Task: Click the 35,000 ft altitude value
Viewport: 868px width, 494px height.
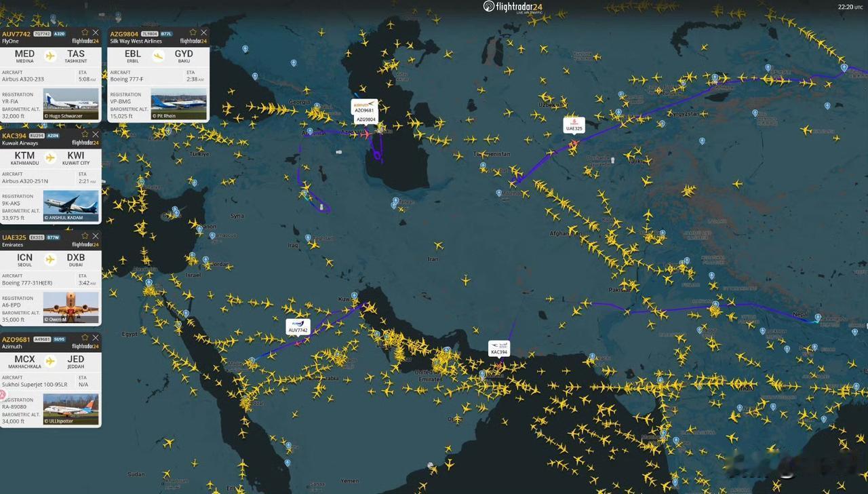Action: click(14, 320)
